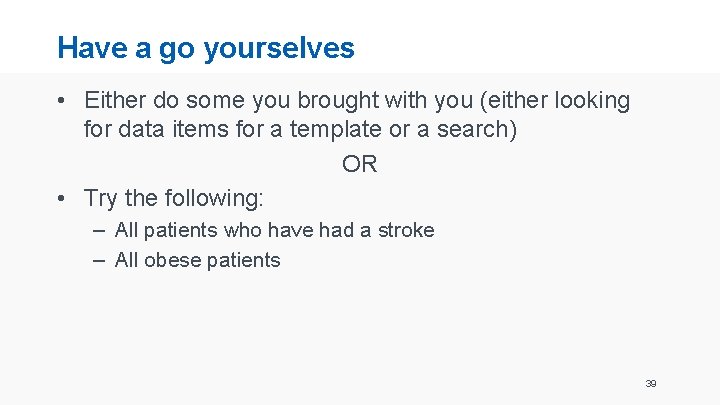Click 'All patients who have had a stroke'
This screenshot has width=720, height=405.
[274, 230]
